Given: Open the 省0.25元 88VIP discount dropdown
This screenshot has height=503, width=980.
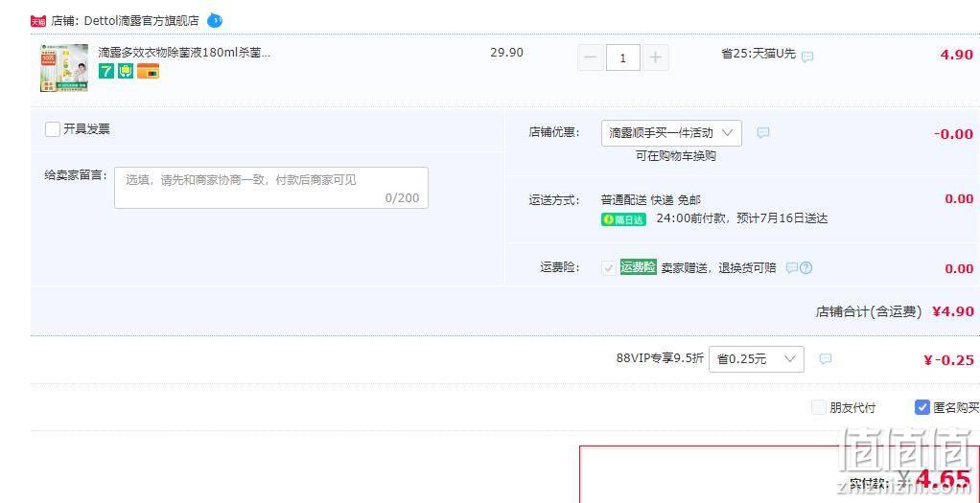Looking at the screenshot, I should click(757, 359).
